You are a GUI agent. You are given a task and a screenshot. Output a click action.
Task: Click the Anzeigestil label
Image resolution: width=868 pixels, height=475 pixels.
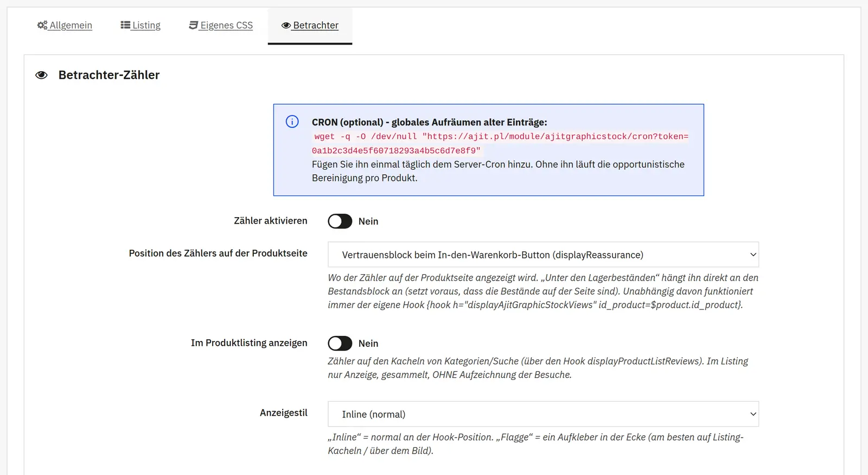coord(283,413)
